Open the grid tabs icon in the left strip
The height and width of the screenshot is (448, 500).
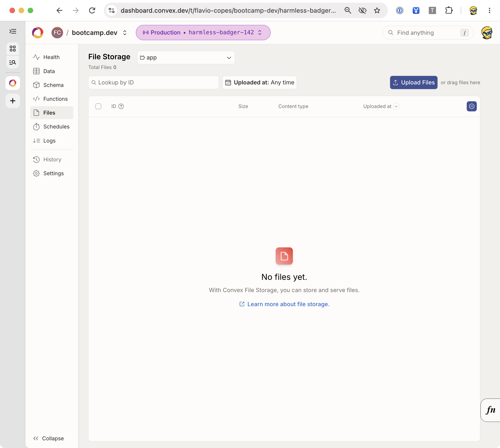click(x=13, y=49)
